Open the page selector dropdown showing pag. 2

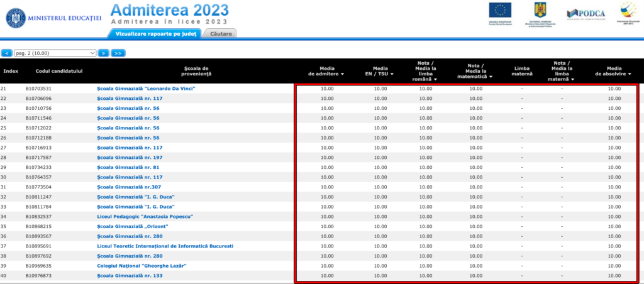point(55,53)
